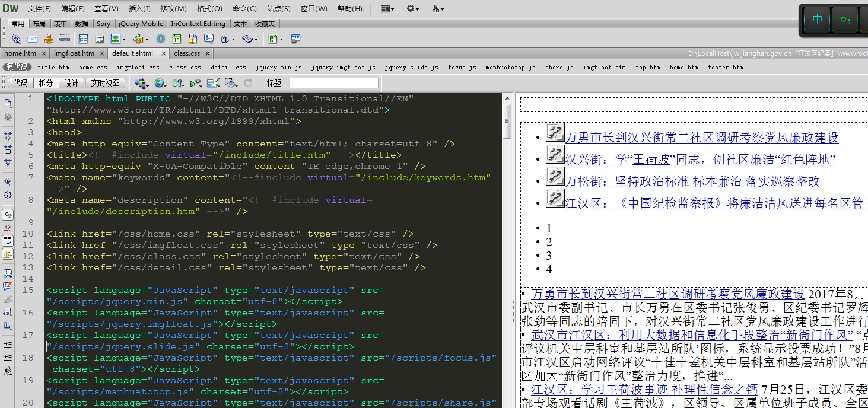Open the multiscreen preview dropdown
The width and height of the screenshot is (868, 408).
click(x=141, y=83)
